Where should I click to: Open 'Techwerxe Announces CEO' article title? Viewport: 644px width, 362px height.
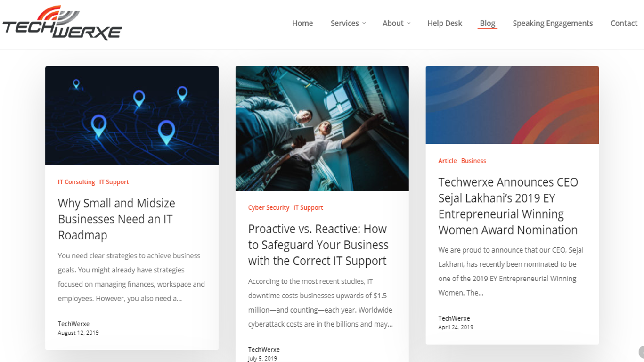[508, 206]
